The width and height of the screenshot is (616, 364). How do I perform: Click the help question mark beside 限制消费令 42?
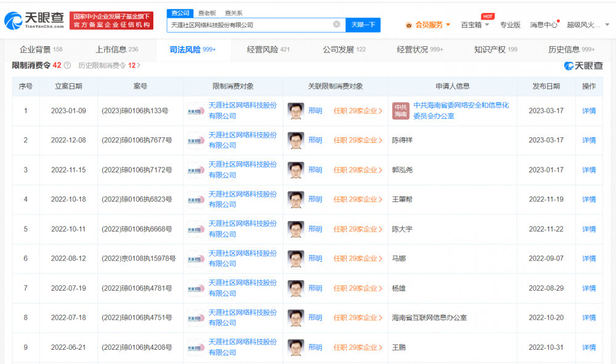[x=67, y=65]
